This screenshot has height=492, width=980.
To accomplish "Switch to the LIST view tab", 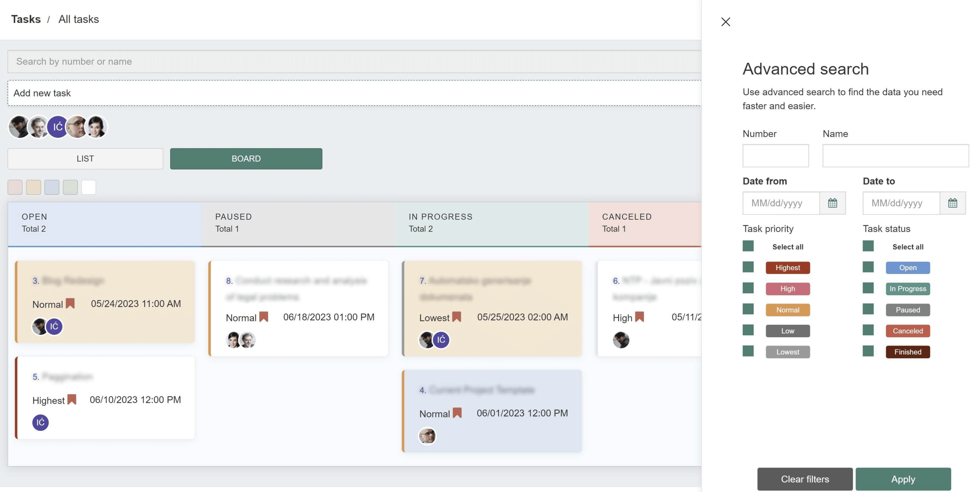I will point(85,159).
